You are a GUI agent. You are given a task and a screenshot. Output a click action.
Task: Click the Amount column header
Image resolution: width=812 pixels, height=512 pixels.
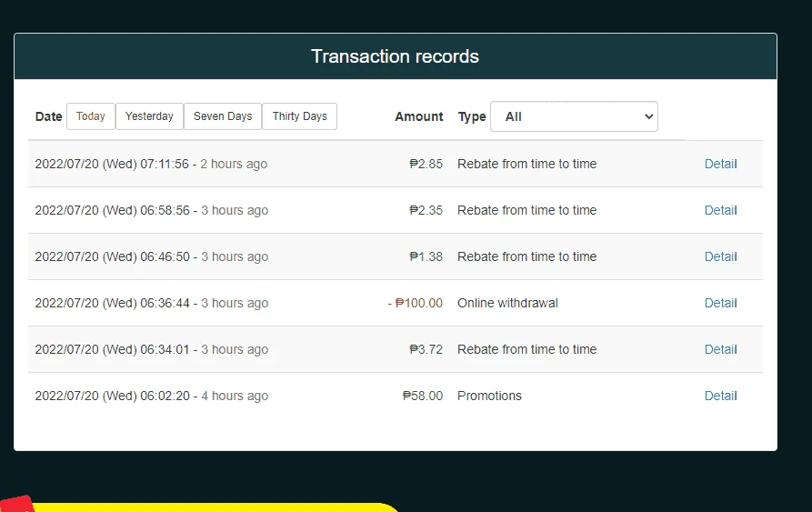tap(419, 116)
